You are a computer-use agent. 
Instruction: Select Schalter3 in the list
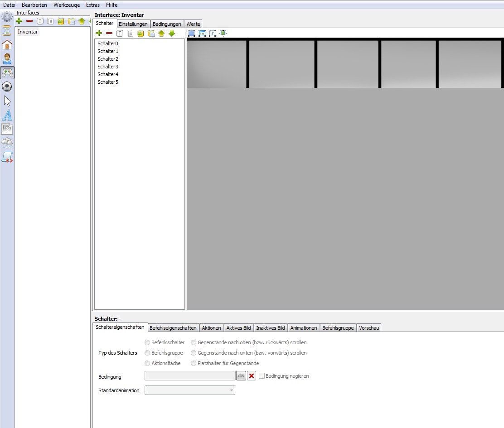pos(108,67)
